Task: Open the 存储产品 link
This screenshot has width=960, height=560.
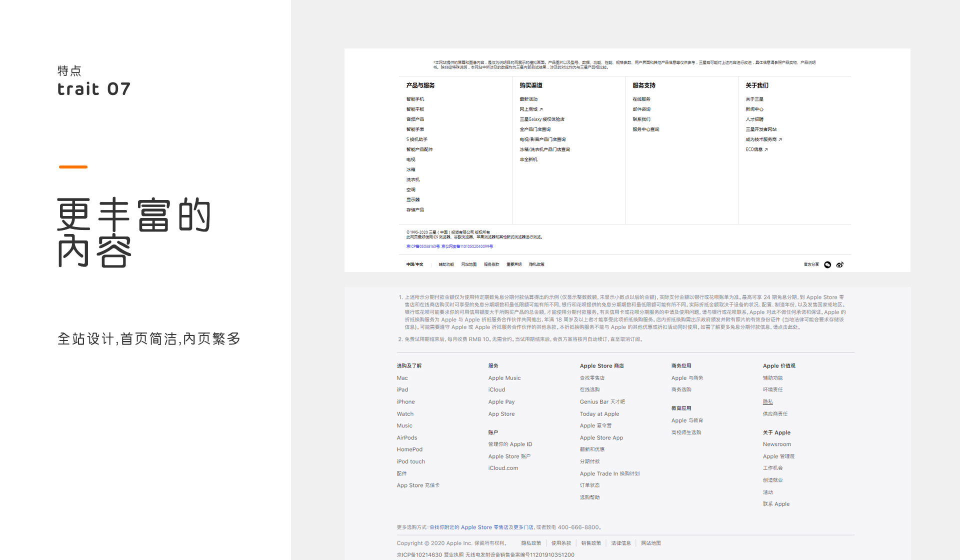Action: [415, 209]
